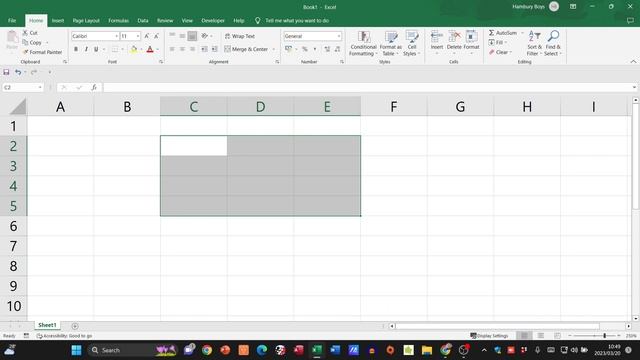Open the File tab

coord(12,20)
